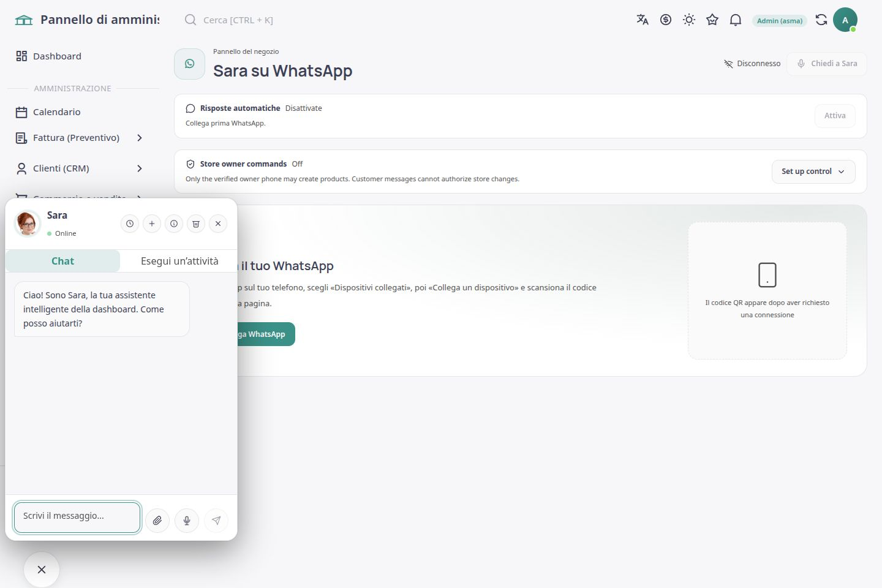Open the language translation icon

[x=643, y=20]
